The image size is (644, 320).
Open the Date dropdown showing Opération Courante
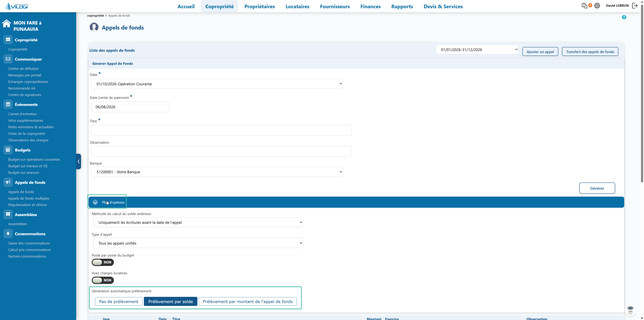pyautogui.click(x=217, y=84)
